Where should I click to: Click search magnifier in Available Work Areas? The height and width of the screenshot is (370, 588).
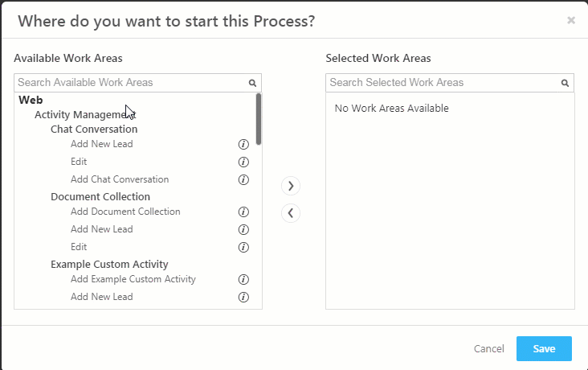tap(252, 83)
